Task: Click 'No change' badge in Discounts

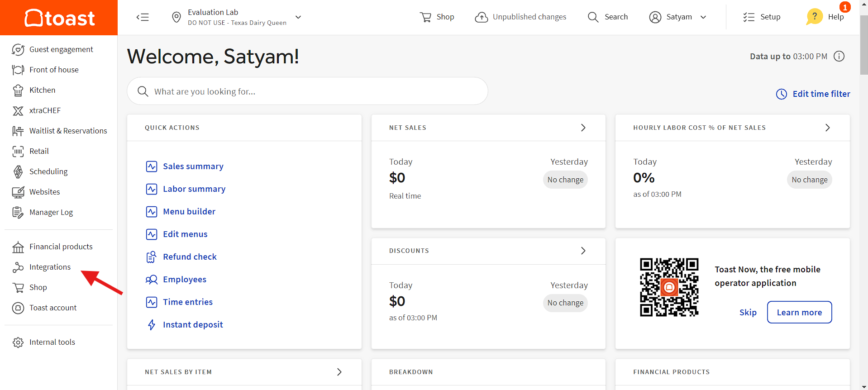Action: (565, 303)
